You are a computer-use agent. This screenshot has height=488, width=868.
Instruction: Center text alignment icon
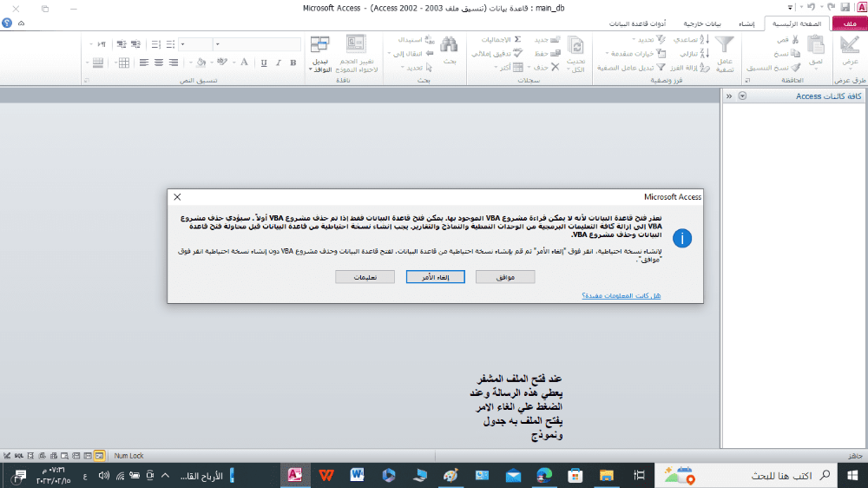pos(159,63)
